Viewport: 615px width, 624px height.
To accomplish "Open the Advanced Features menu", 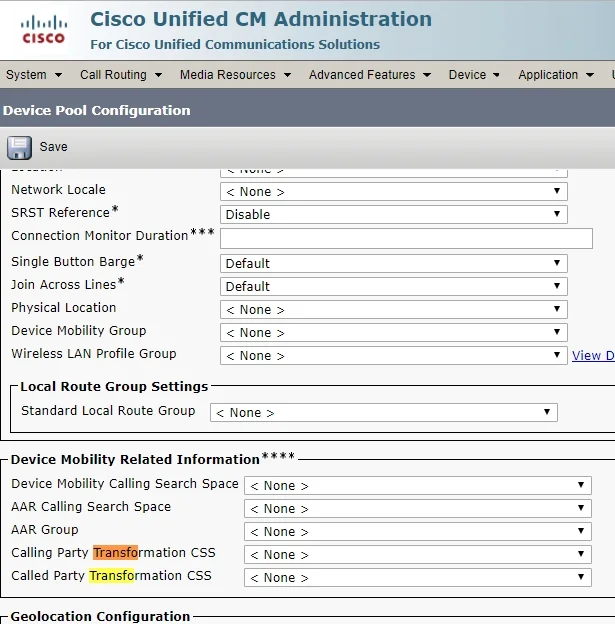I will click(370, 75).
